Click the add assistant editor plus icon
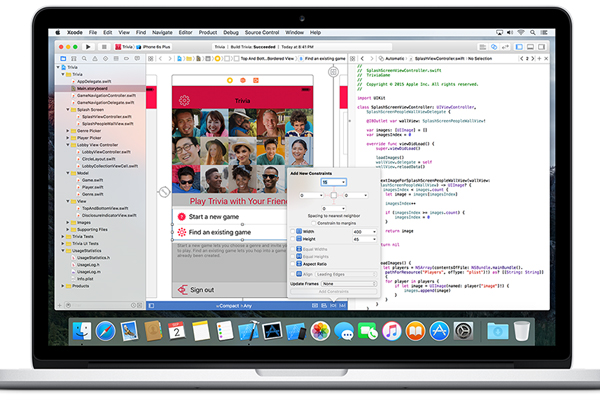Viewport: 600px width, 400px height. [x=539, y=59]
